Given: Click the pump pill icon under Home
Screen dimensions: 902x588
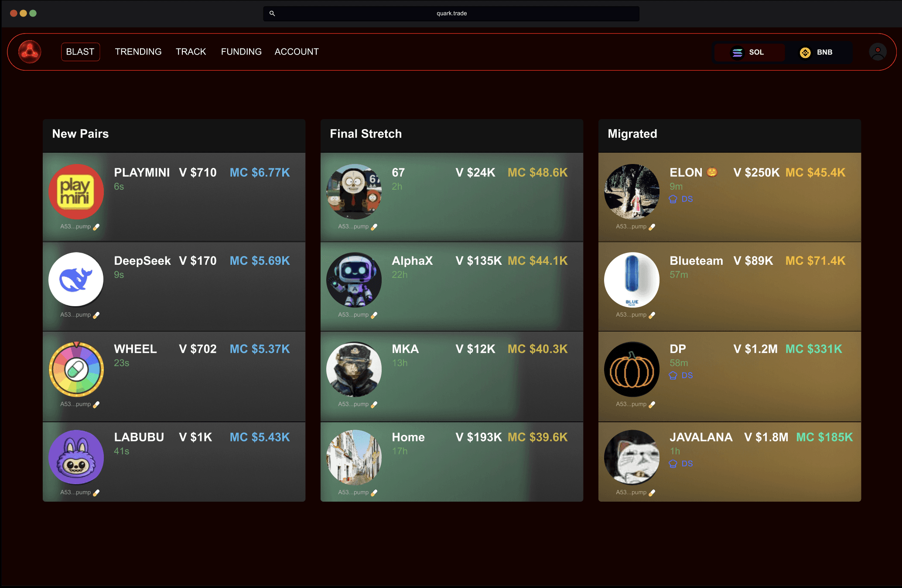Looking at the screenshot, I should click(374, 492).
